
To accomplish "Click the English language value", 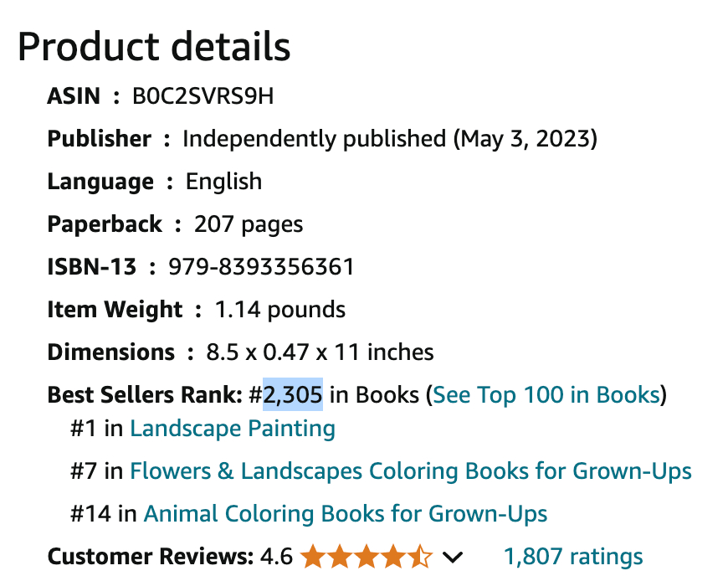I will [223, 182].
